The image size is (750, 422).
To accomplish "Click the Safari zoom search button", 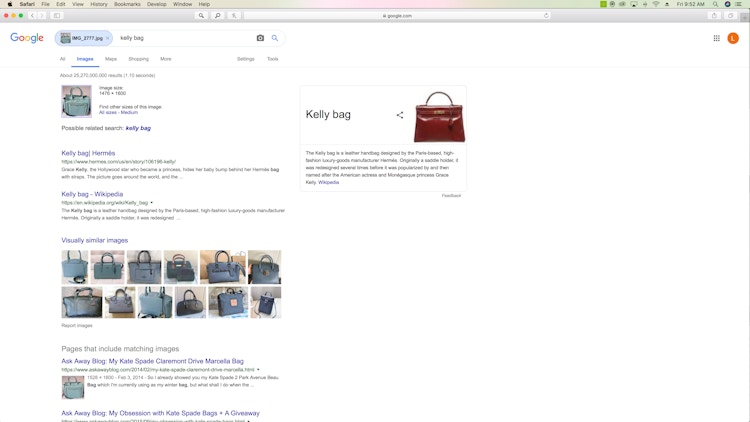I will 218,15.
